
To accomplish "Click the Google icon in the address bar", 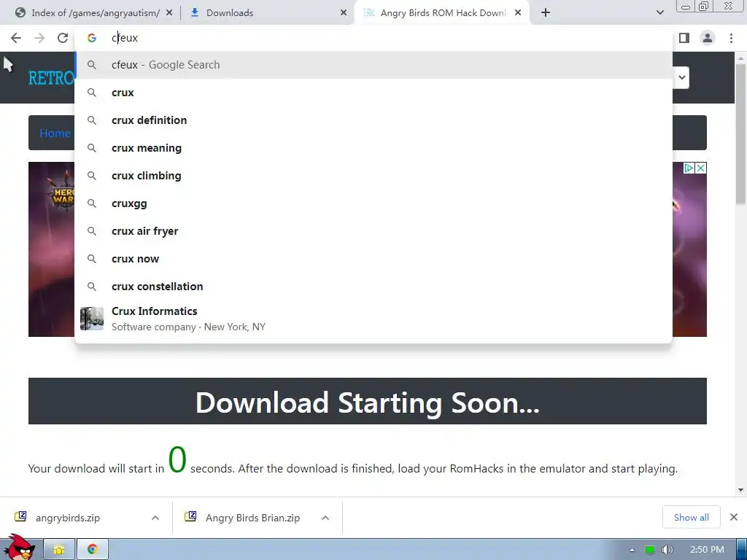I will coord(92,38).
